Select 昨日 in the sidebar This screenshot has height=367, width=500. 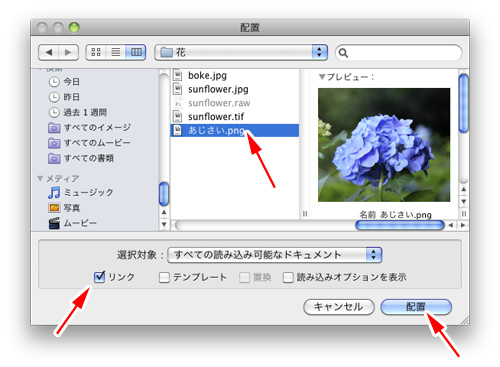pos(72,97)
